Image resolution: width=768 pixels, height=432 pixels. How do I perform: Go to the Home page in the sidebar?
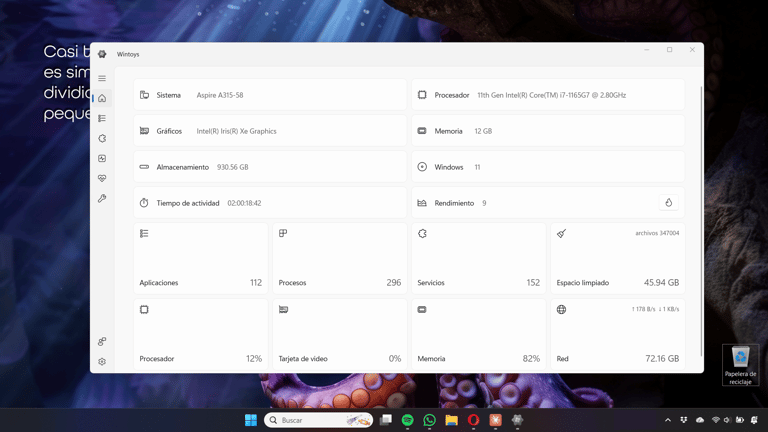102,98
